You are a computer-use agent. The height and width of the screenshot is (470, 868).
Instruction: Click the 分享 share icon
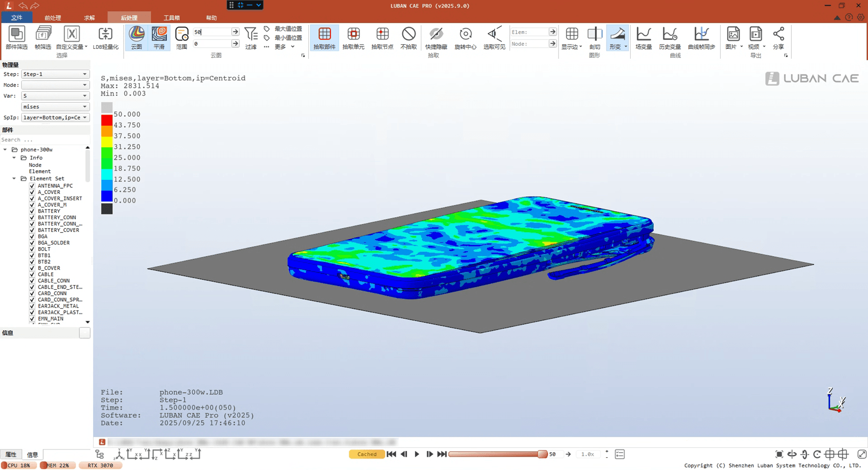tap(778, 37)
